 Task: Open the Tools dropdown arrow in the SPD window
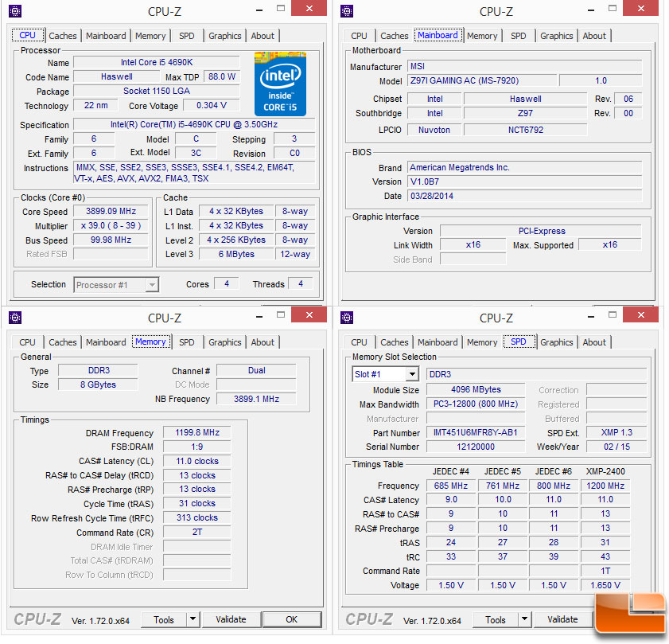coord(524,619)
